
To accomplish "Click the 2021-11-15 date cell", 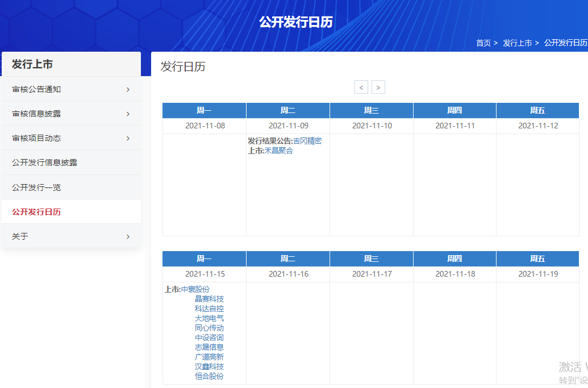I will (x=205, y=274).
